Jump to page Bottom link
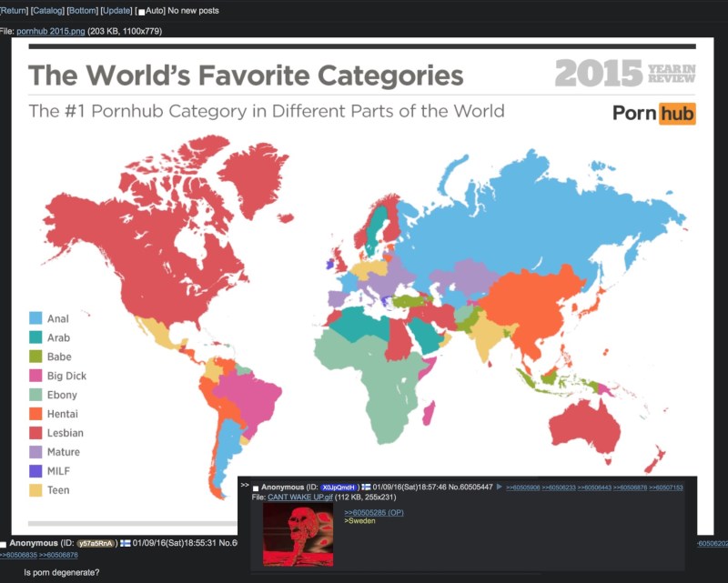The image size is (728, 583). coord(84,10)
